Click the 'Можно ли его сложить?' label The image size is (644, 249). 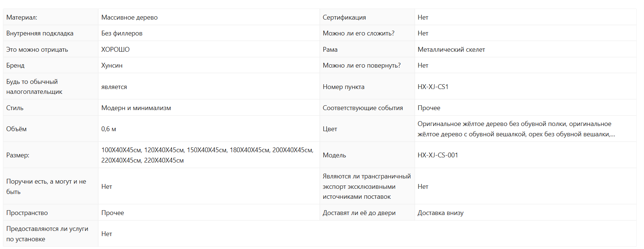(x=358, y=33)
